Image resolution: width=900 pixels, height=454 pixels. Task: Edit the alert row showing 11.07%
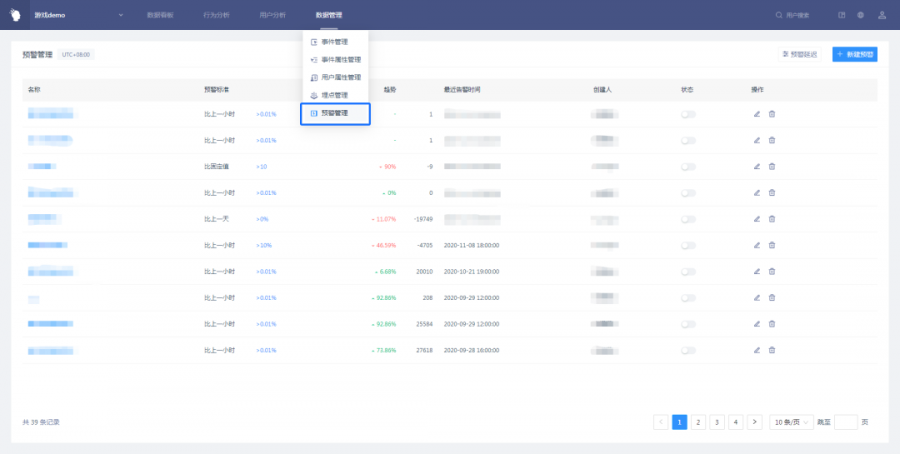[757, 219]
